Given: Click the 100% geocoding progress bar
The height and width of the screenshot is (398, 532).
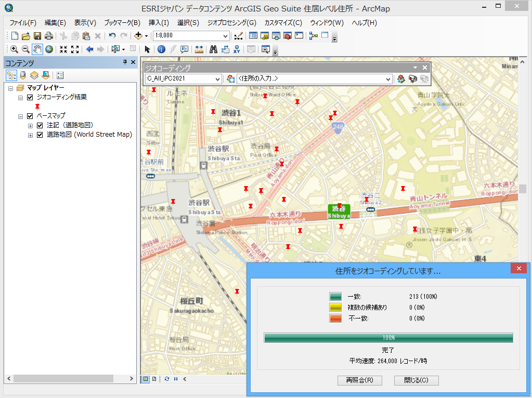Looking at the screenshot, I should point(388,338).
